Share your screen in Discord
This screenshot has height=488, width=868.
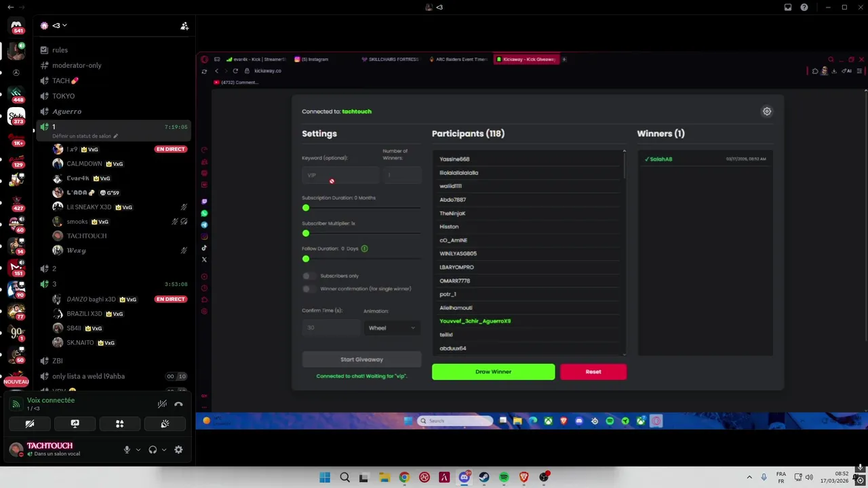pos(75,424)
